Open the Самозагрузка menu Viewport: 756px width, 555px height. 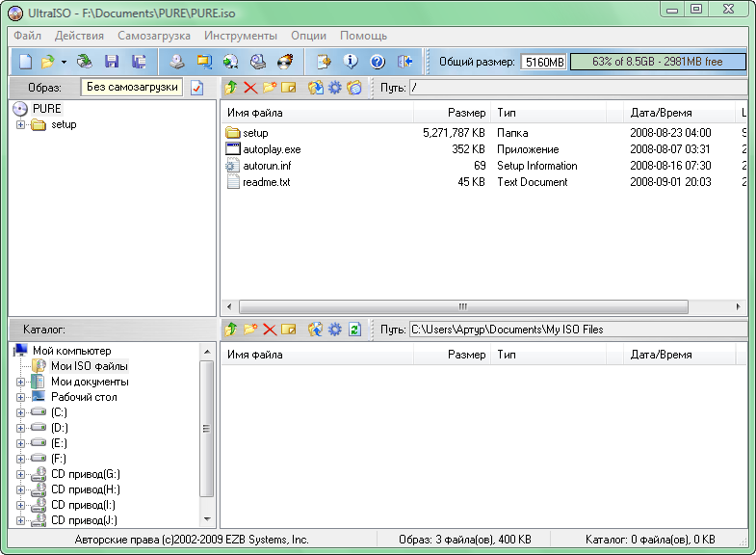click(154, 36)
